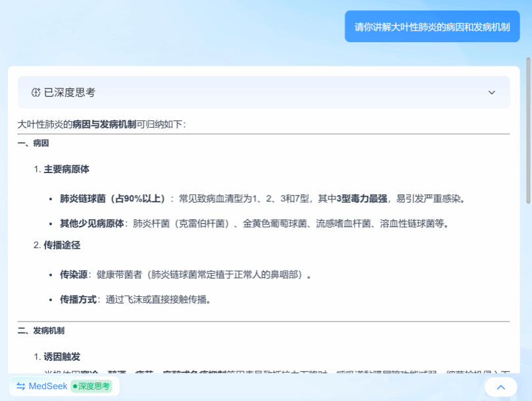Click the text 易引发严重感染
The width and height of the screenshot is (532, 401).
pos(428,198)
